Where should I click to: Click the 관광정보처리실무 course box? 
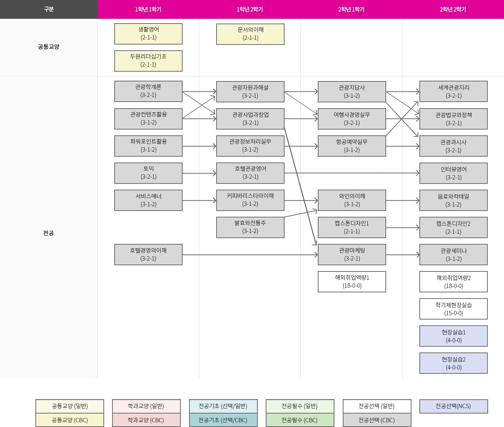pyautogui.click(x=250, y=146)
